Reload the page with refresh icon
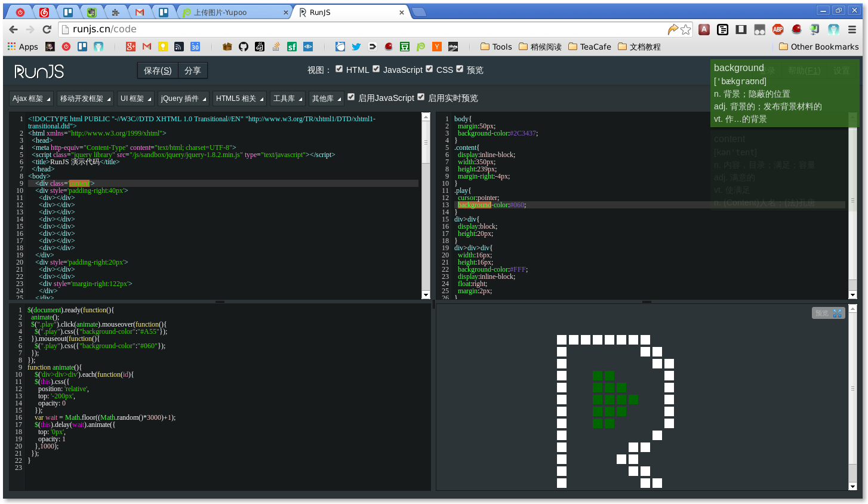This screenshot has width=868, height=504. pos(47,29)
